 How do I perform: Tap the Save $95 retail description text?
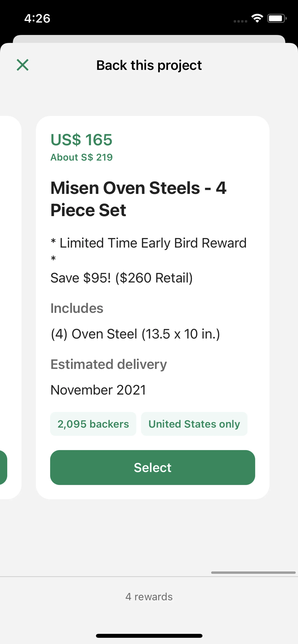click(x=122, y=278)
